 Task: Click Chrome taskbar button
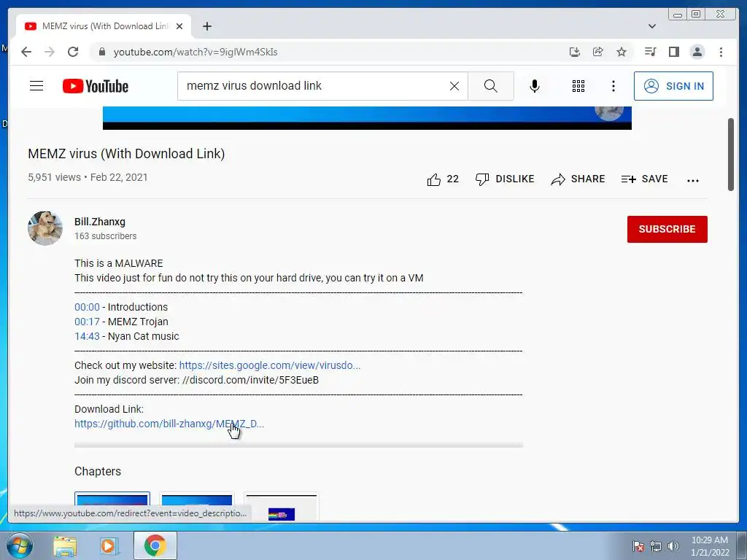155,545
